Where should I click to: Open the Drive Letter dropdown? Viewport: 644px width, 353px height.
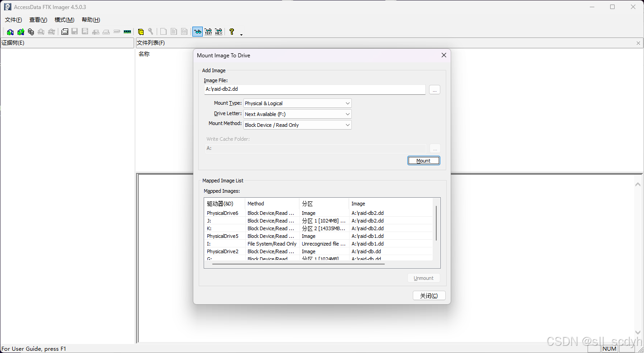[297, 114]
